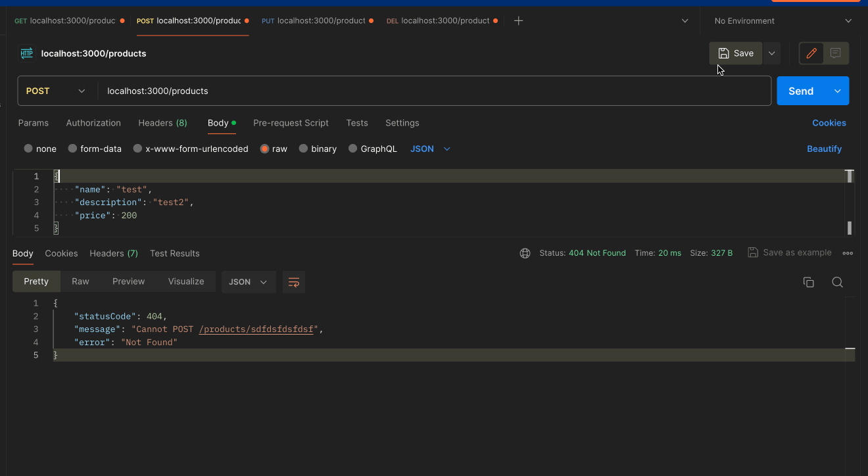Open the HTTP method dropdown showing POST
The image size is (868, 476).
[57, 90]
